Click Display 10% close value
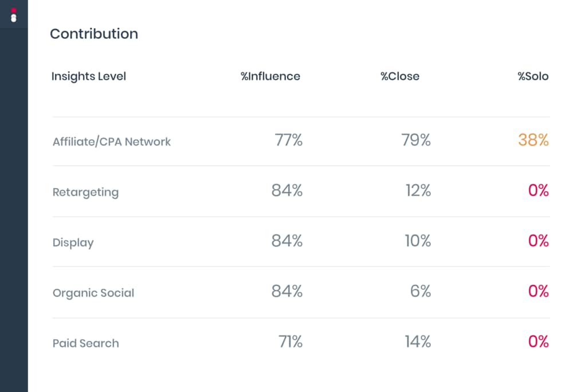Image resolution: width=573 pixels, height=392 pixels. coord(418,241)
